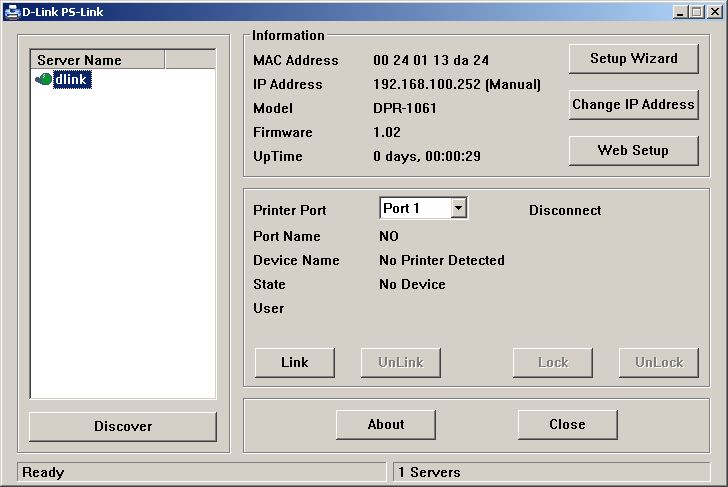Click the model value DPR-1061
The height and width of the screenshot is (487, 728).
(x=405, y=109)
